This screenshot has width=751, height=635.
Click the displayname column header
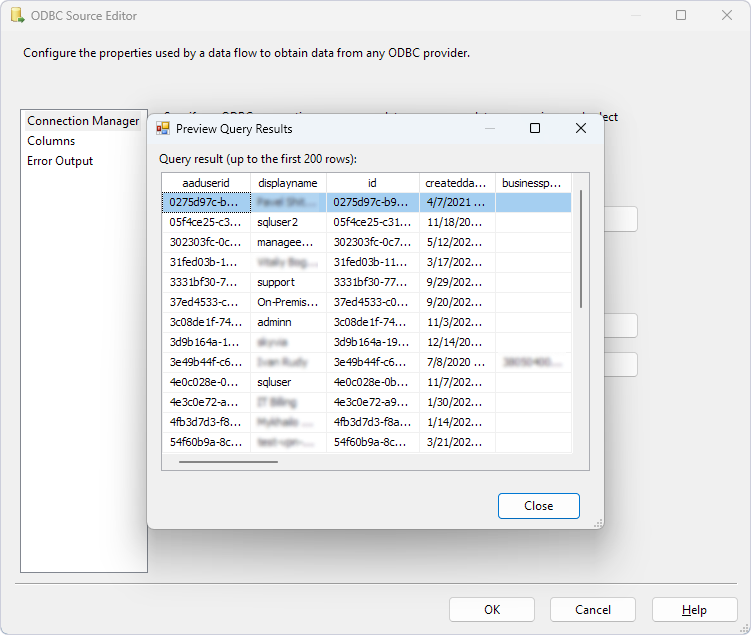(x=288, y=183)
